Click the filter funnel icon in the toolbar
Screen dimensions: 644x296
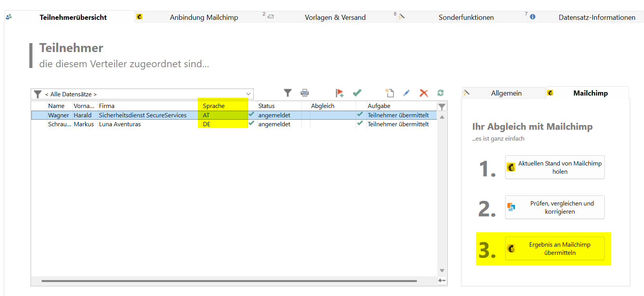coord(287,93)
